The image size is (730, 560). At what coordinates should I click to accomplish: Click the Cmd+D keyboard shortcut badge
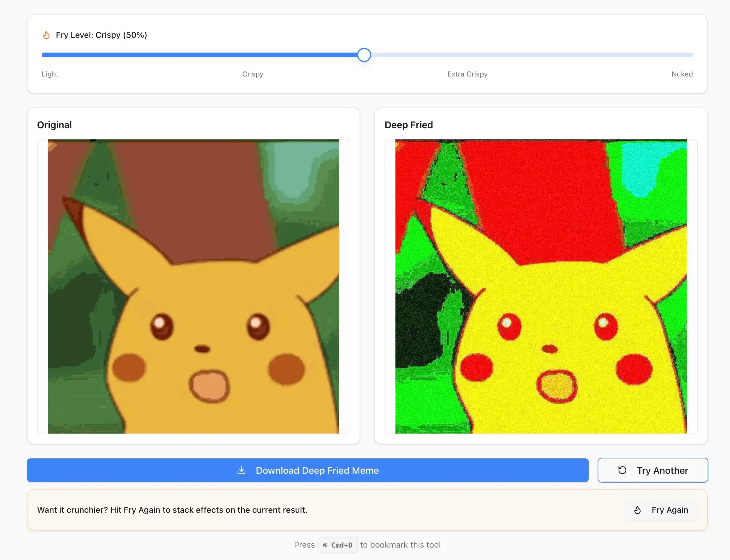(338, 545)
